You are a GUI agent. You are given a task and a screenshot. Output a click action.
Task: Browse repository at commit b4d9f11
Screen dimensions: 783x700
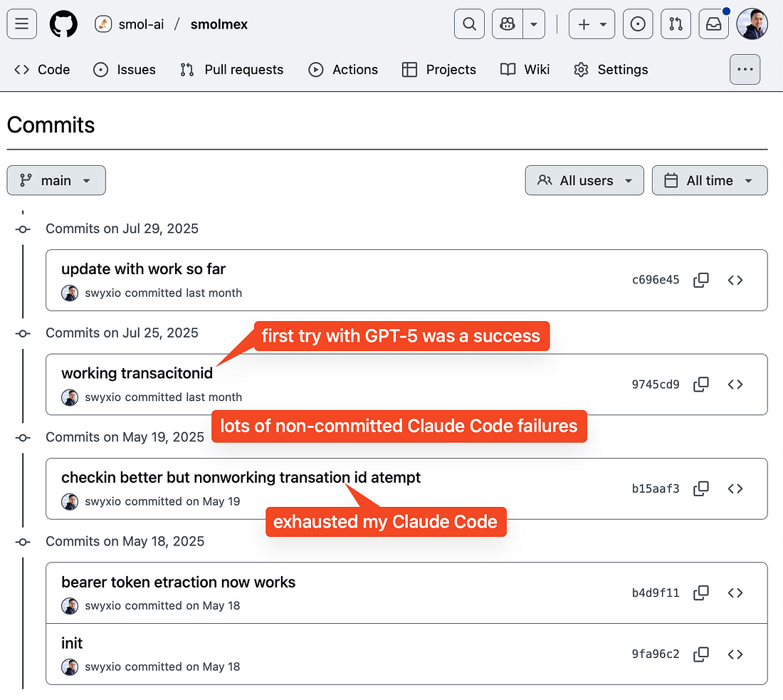click(735, 593)
